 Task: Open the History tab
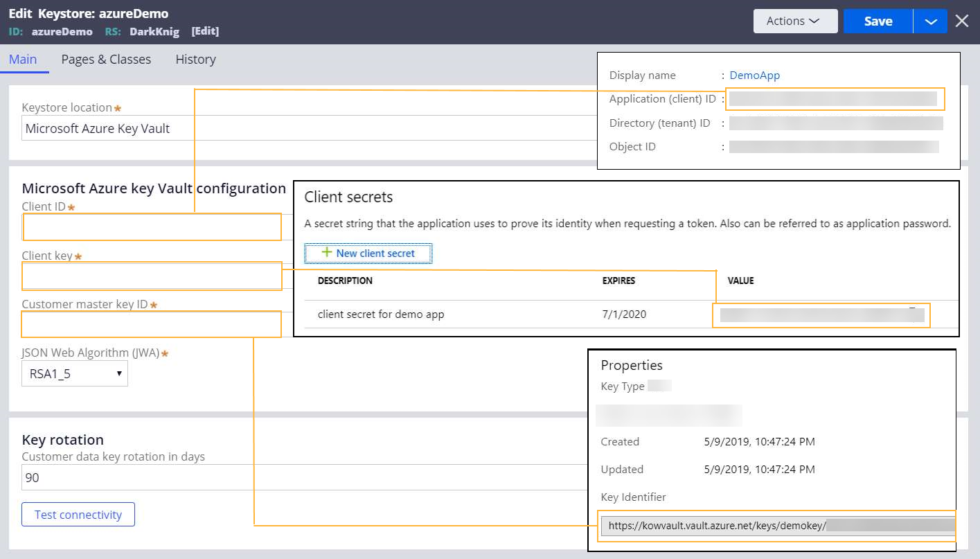195,59
